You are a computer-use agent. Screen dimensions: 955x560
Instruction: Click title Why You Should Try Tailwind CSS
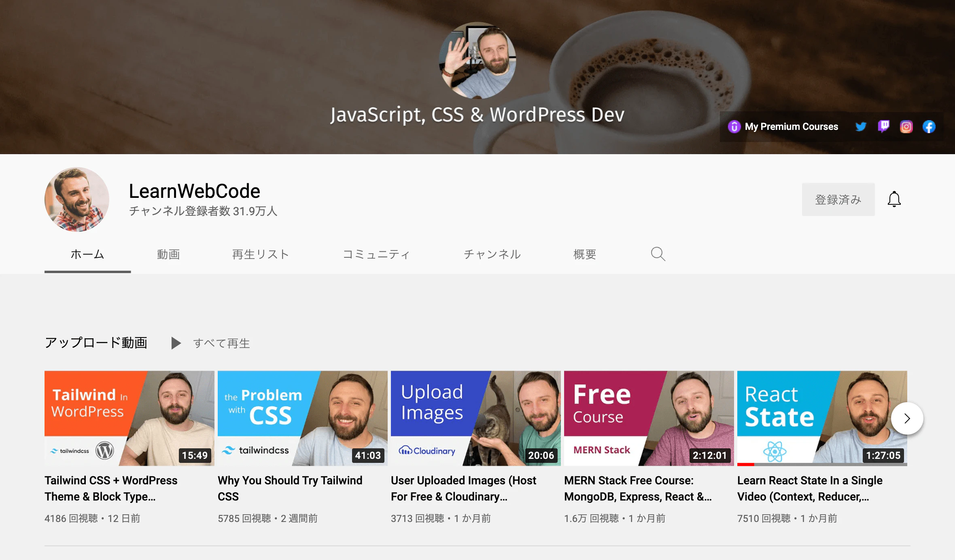tap(290, 488)
